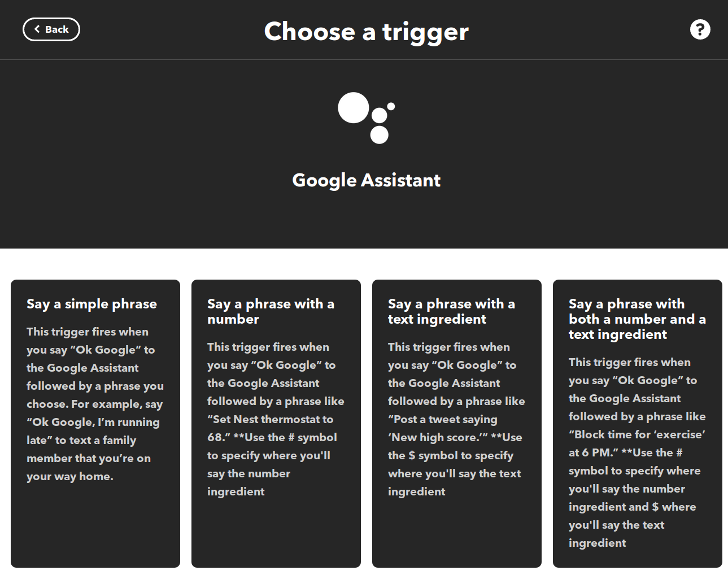
Task: Open the help question mark icon
Action: point(700,29)
